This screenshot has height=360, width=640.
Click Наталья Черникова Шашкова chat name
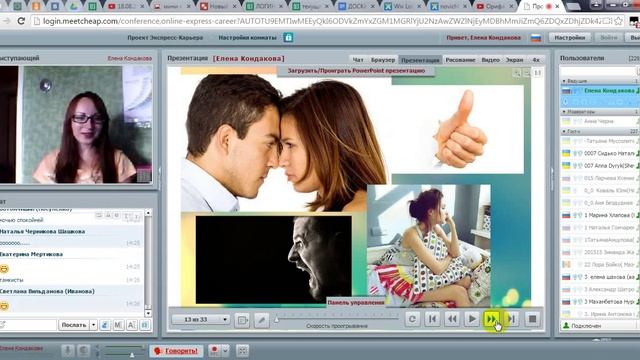[42, 231]
